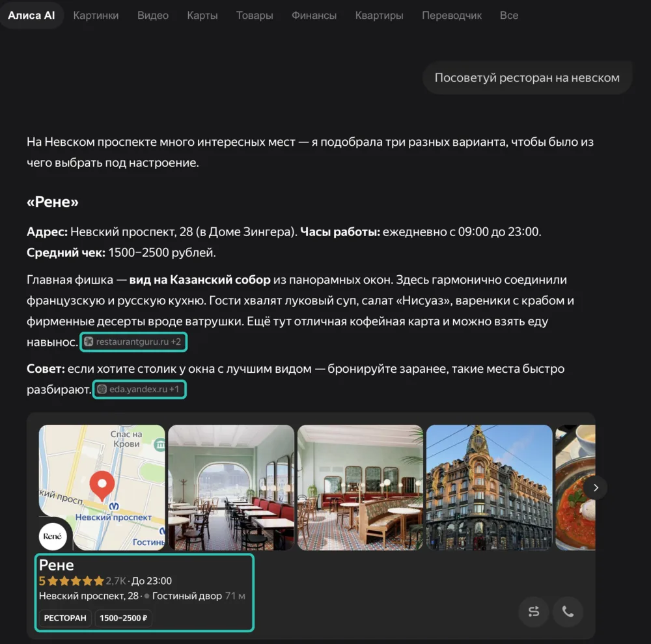Screen dimensions: 651x644
Task: Click the 2,7K reviews count
Action: click(115, 581)
